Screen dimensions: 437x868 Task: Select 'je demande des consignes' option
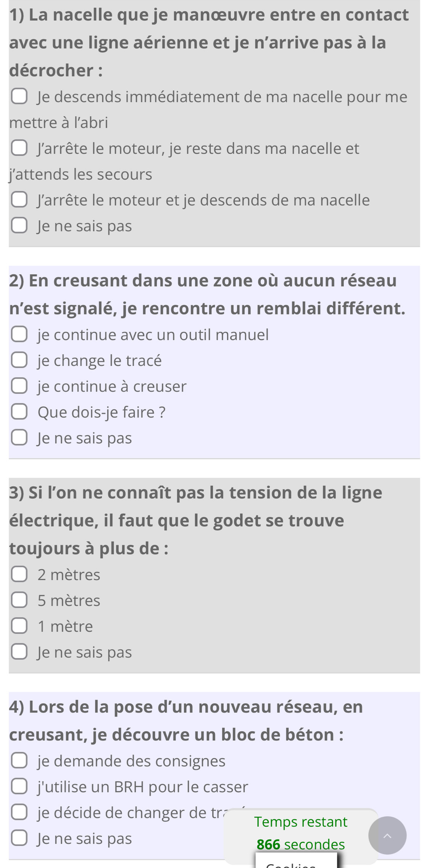tap(19, 761)
